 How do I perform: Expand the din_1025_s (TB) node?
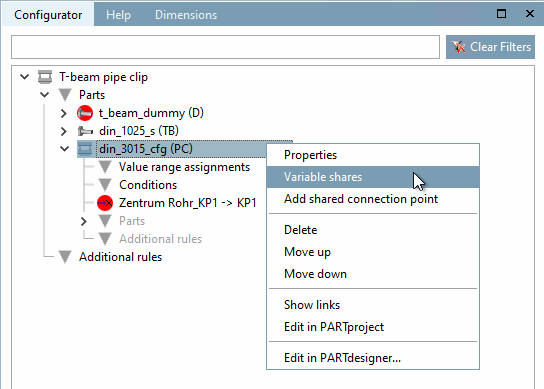tap(63, 131)
